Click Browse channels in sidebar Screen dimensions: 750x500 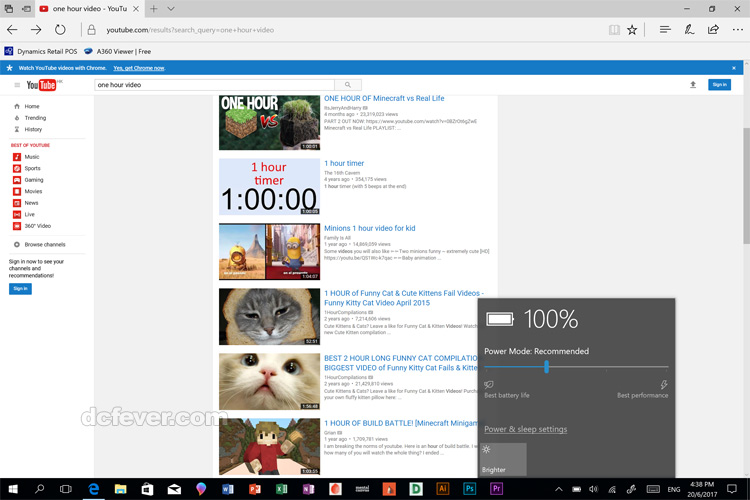(x=40, y=244)
